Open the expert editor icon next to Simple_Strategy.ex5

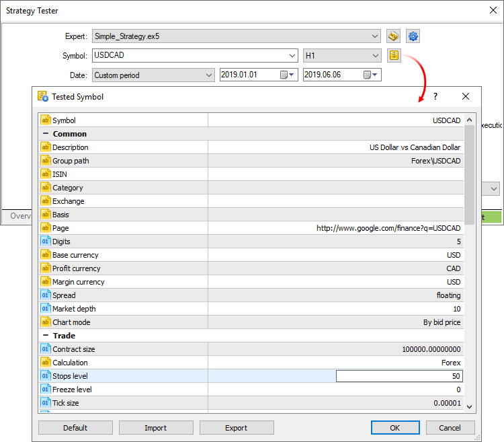(x=393, y=36)
